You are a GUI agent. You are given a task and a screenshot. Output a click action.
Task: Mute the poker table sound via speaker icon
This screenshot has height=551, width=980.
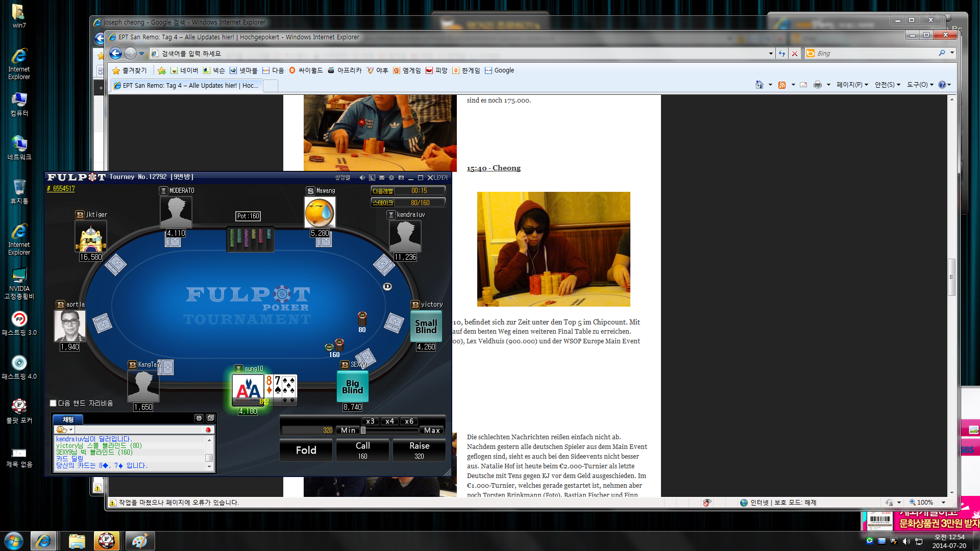point(362,178)
